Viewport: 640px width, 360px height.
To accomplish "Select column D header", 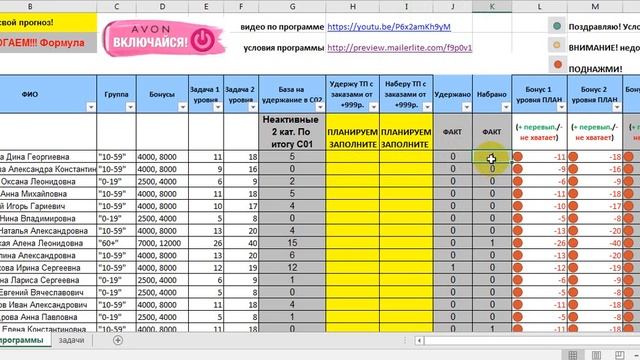I will [162, 6].
